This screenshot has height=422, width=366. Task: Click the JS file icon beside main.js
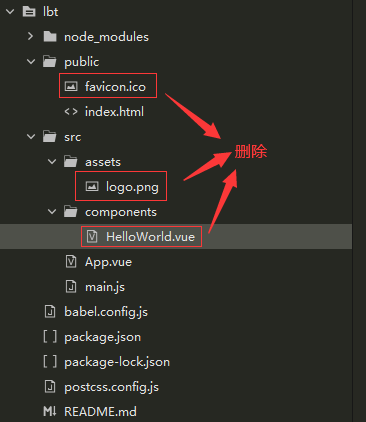tap(71, 287)
